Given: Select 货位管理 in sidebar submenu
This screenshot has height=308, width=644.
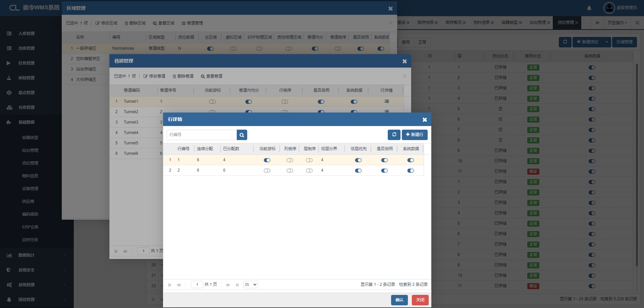Looking at the screenshot, I should click(x=30, y=163).
